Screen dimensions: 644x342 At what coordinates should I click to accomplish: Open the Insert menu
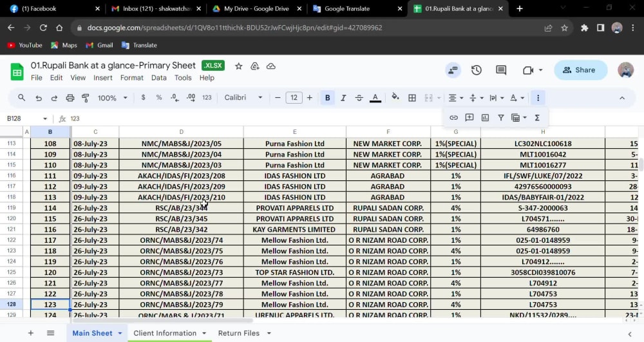click(102, 78)
